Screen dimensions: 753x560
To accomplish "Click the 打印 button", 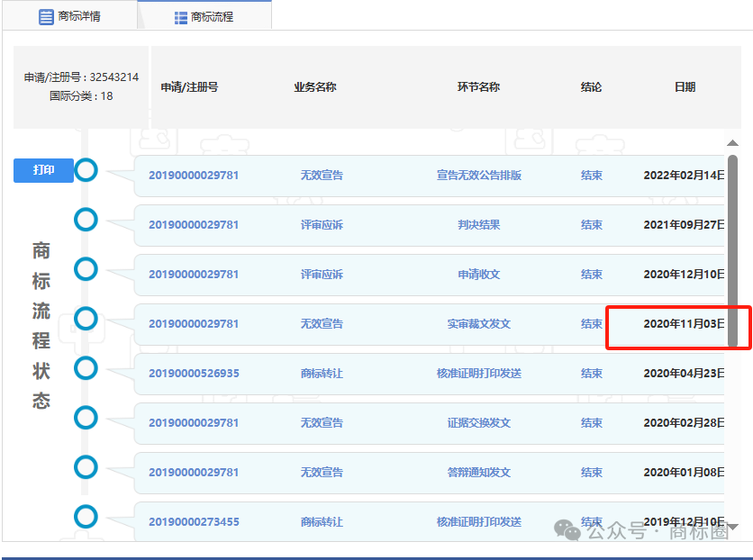I will [x=44, y=170].
